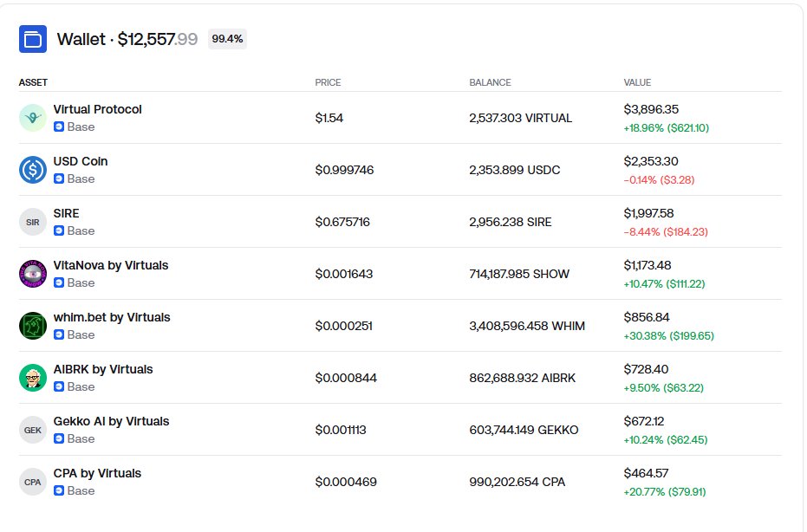Click the $0.001643 VitaNova price
Screen dimensions: 807x532
point(344,274)
